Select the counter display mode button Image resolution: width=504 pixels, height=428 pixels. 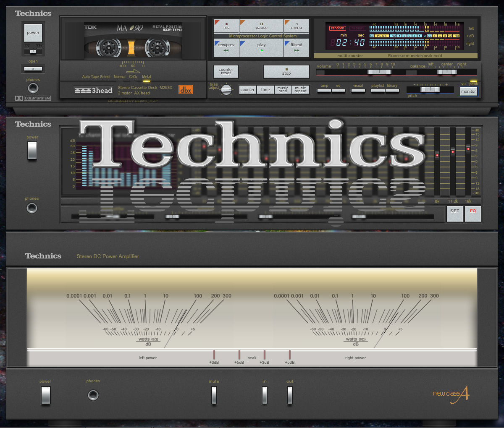(247, 89)
